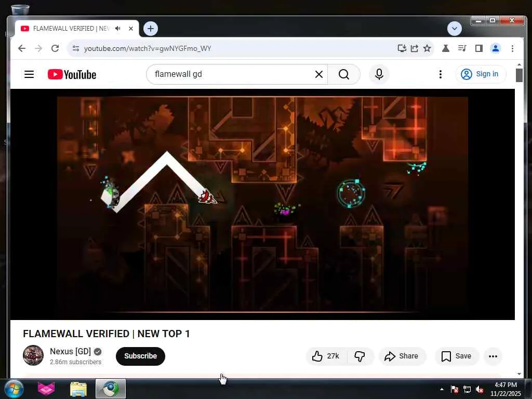This screenshot has height=399, width=532.
Task: Open the clock showing 4:47 PM
Action: tap(506, 389)
